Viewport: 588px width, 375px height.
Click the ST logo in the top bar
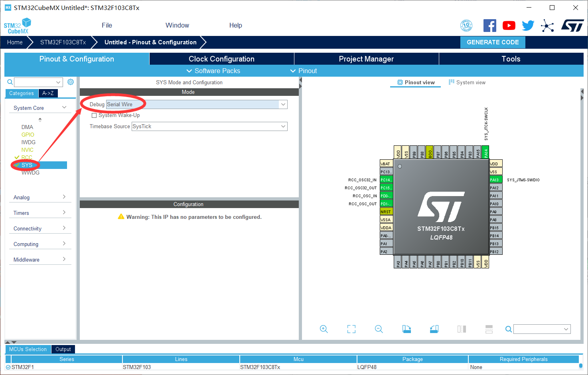[573, 25]
